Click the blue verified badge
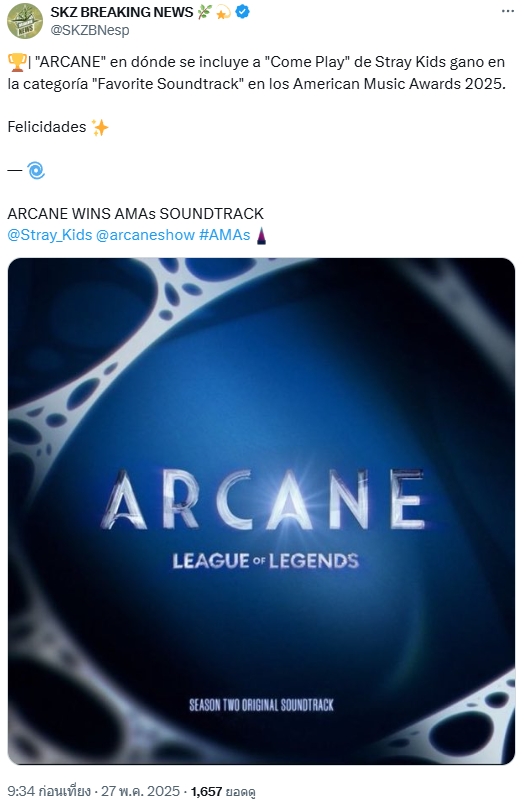The height and width of the screenshot is (805, 526). pos(242,12)
